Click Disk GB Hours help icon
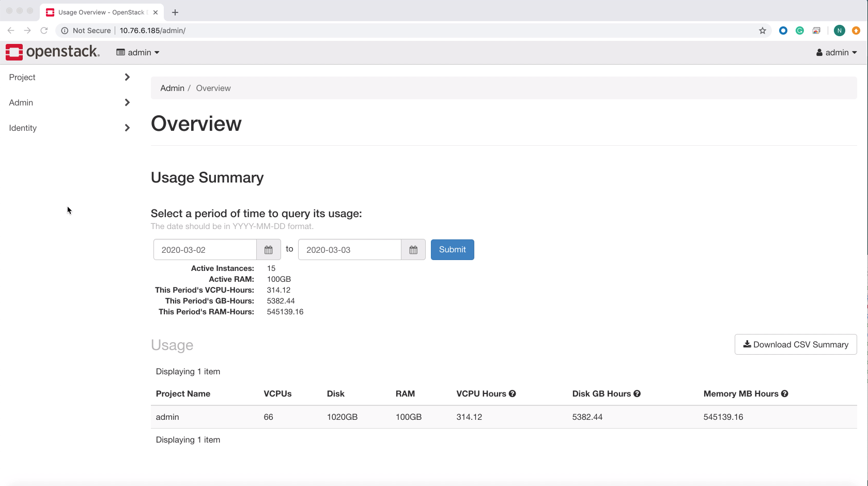Viewport: 868px width, 486px height. click(637, 393)
